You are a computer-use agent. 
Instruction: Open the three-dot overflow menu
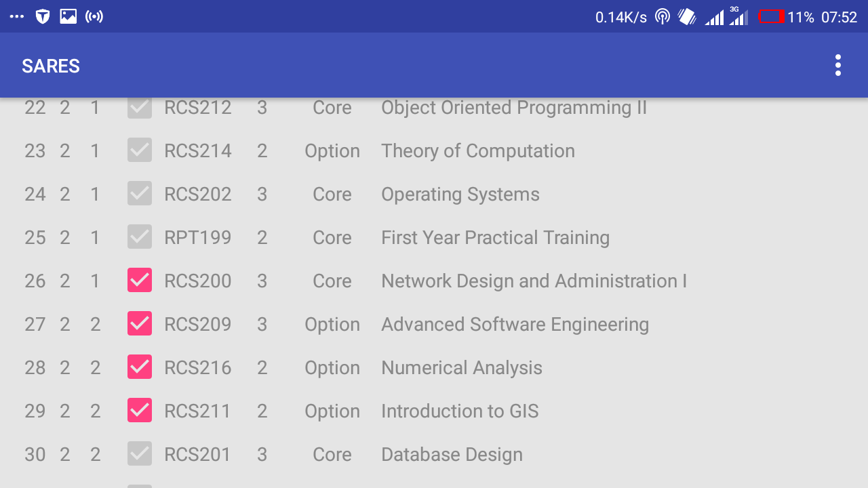coord(838,65)
